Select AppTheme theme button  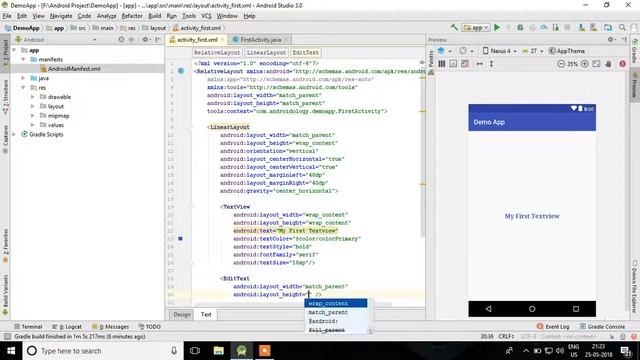point(567,51)
